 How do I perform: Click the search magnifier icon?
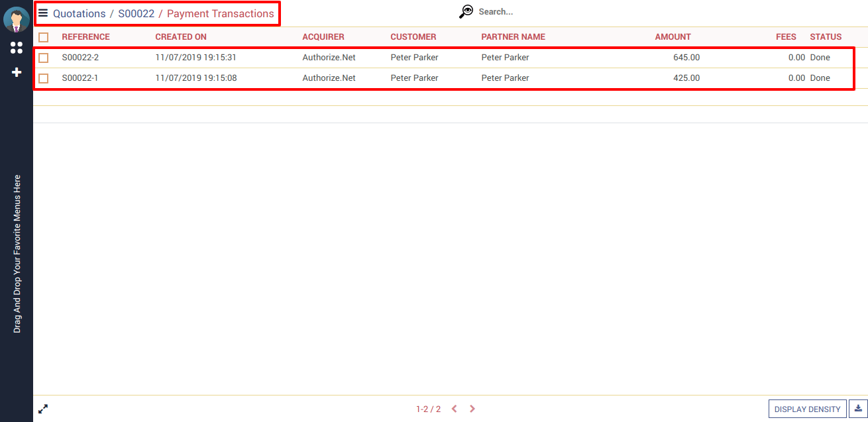tap(466, 12)
